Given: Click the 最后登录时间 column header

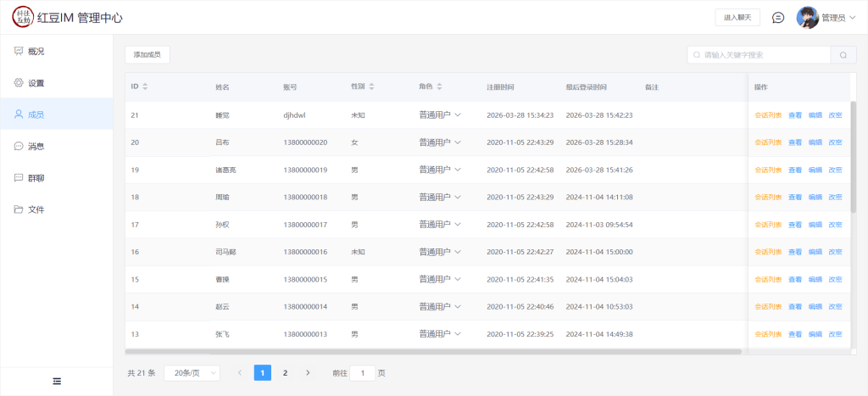Looking at the screenshot, I should (587, 87).
